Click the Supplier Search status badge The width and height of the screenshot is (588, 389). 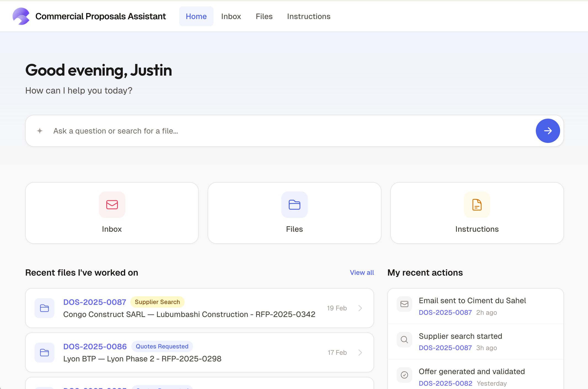(157, 302)
